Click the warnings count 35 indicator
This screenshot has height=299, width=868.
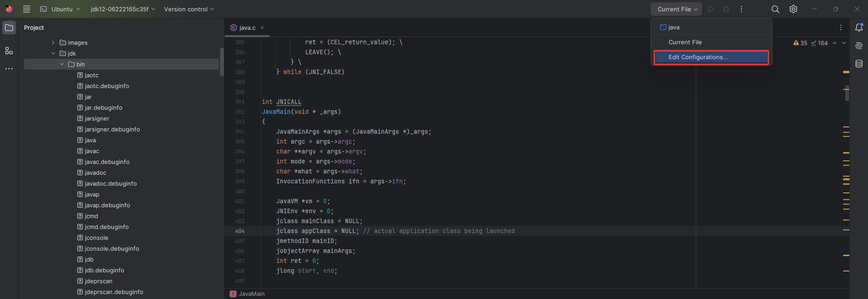800,43
